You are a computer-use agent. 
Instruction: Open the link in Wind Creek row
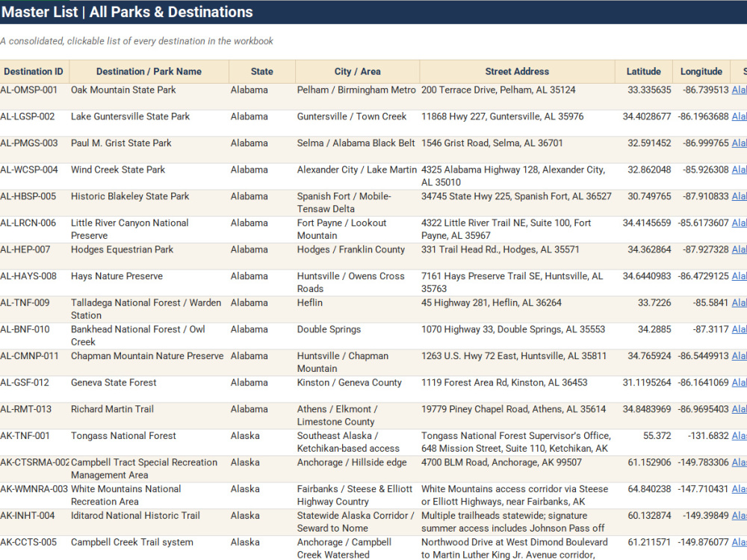pyautogui.click(x=739, y=170)
